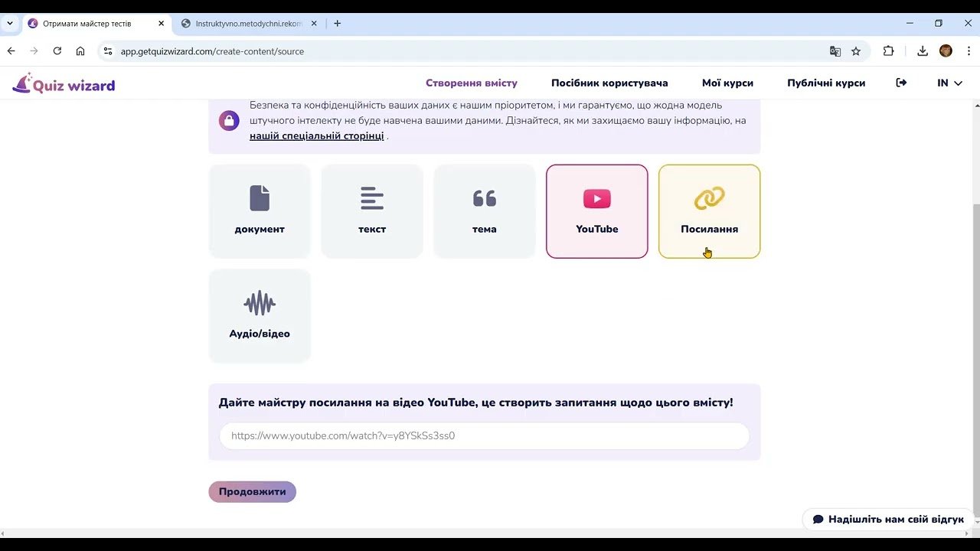Image resolution: width=980 pixels, height=551 pixels.
Task: Click the YouTube URL input field
Action: (484, 436)
